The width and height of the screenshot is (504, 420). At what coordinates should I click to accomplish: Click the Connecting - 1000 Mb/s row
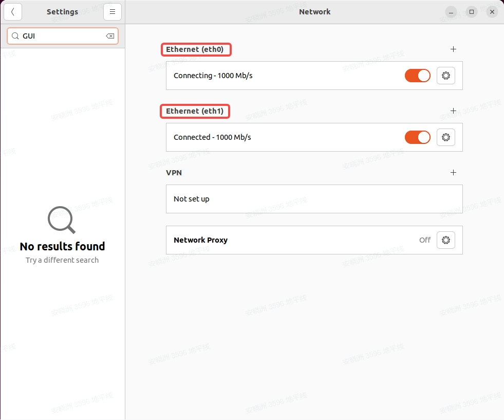314,76
